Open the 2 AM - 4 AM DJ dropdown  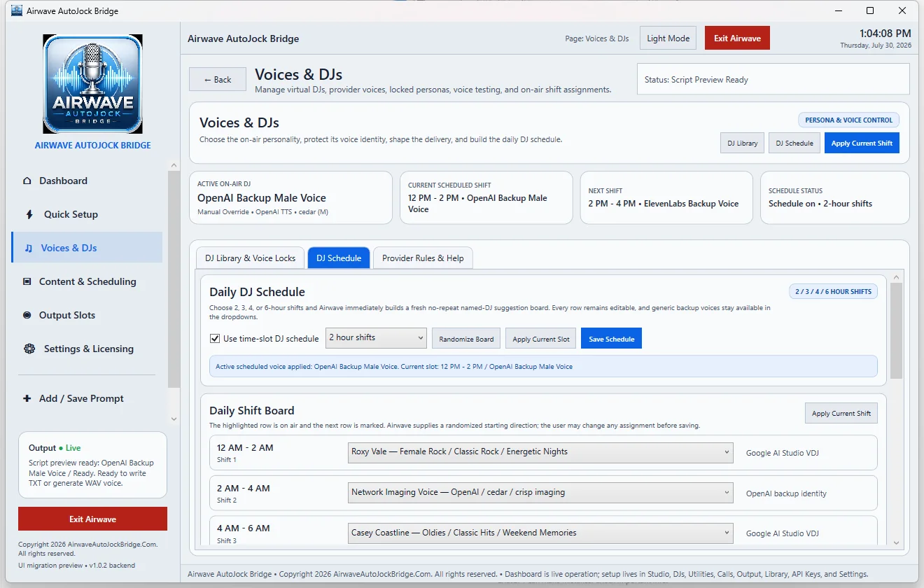pos(540,493)
